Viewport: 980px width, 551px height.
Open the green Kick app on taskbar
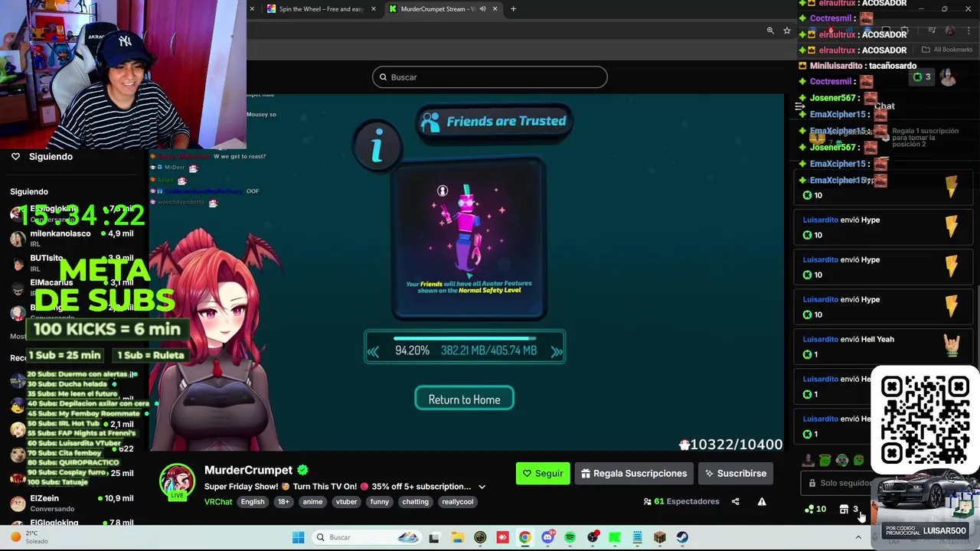tap(615, 537)
